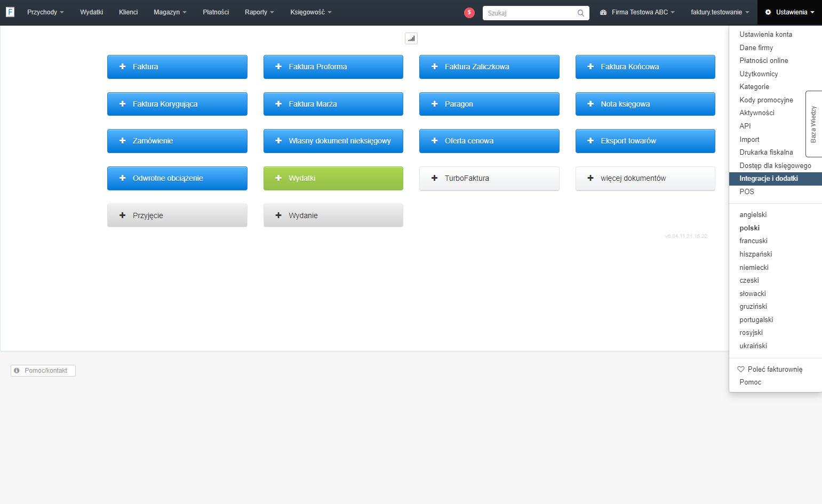Viewport: 822px width, 504px height.
Task: Click the search magnifier icon
Action: coord(581,13)
